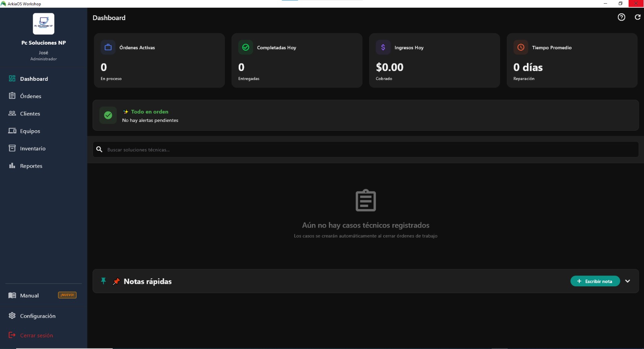Screen dimensions: 644x349
Task: Go to Órdenes in the sidebar
Action: point(31,96)
